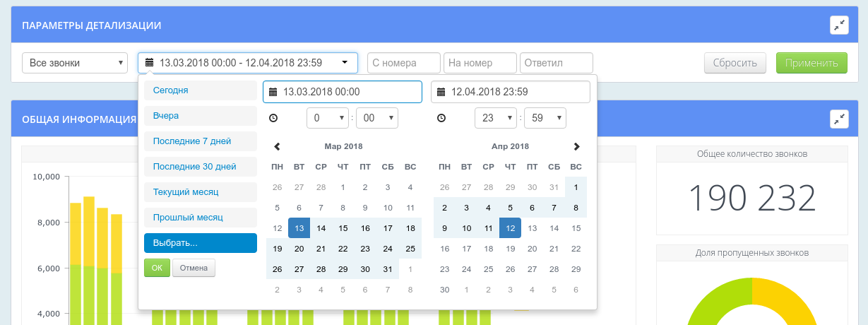Click calendar icon in start date field
Viewport: 868px width, 325px height.
coord(273,92)
